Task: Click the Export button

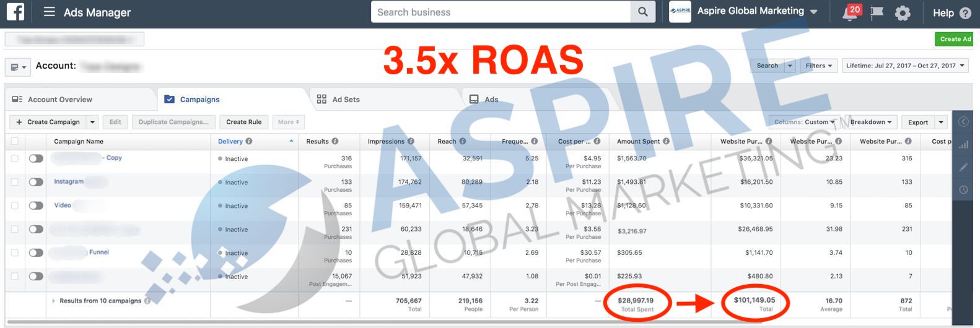Action: click(917, 122)
